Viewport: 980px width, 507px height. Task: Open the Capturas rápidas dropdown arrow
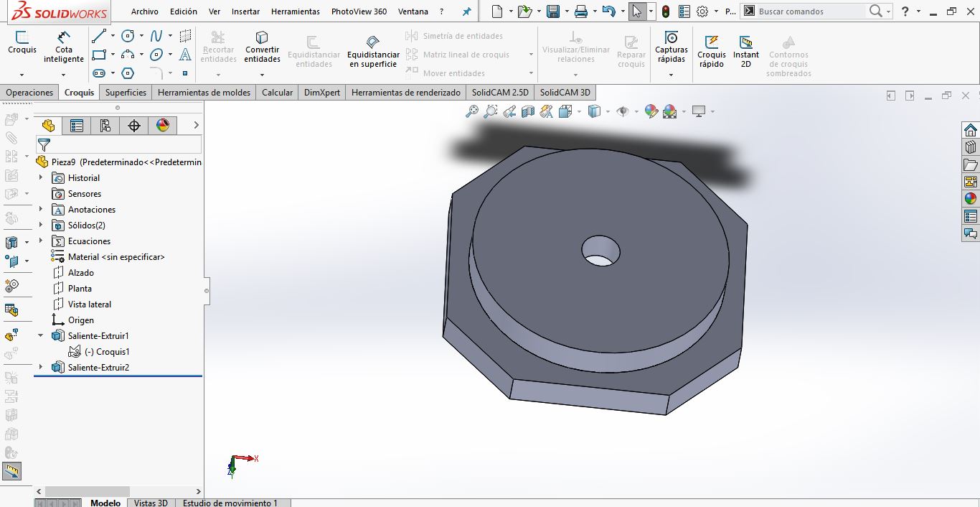tap(671, 75)
